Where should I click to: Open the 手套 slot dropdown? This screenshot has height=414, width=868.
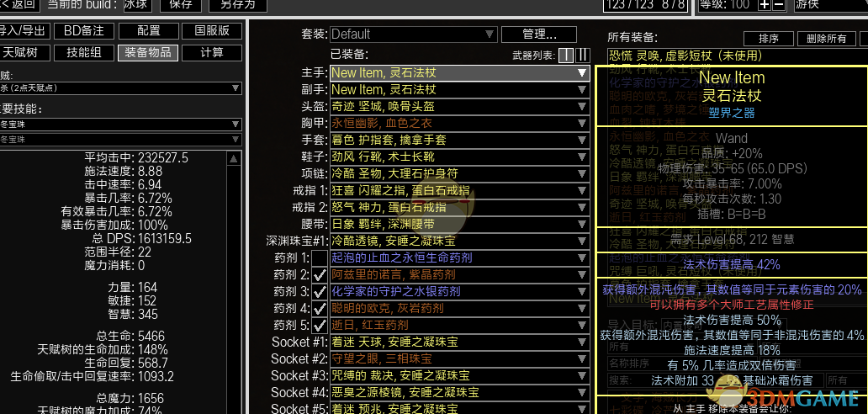tap(460, 140)
